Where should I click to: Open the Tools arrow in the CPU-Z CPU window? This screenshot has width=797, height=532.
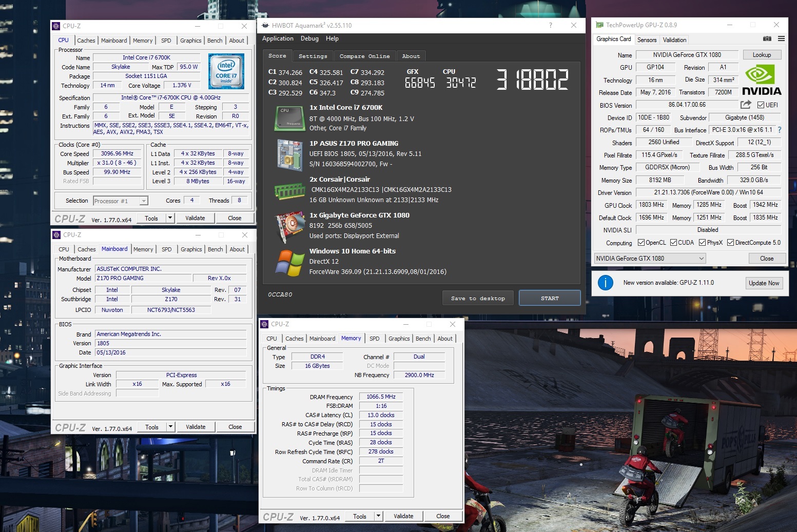[x=170, y=218]
